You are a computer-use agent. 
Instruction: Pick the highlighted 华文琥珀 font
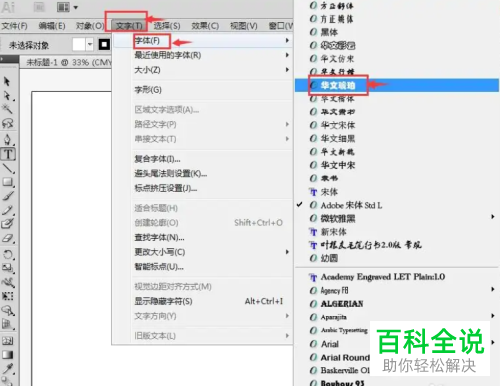tap(397, 85)
